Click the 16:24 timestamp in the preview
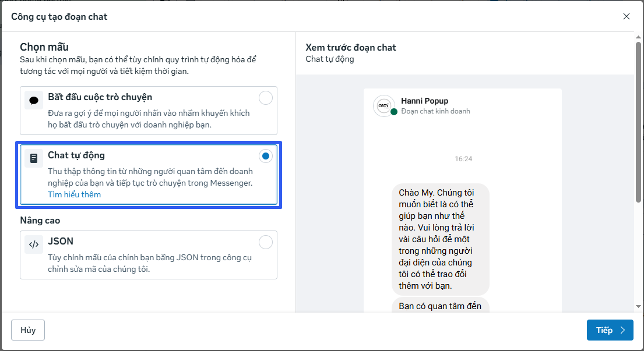Screen dimensions: 644x351 pos(463,158)
